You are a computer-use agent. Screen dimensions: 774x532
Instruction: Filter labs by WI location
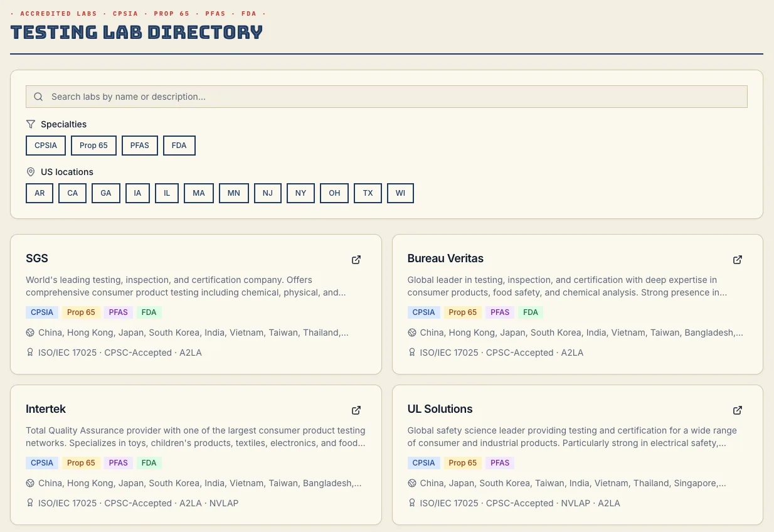[400, 193]
